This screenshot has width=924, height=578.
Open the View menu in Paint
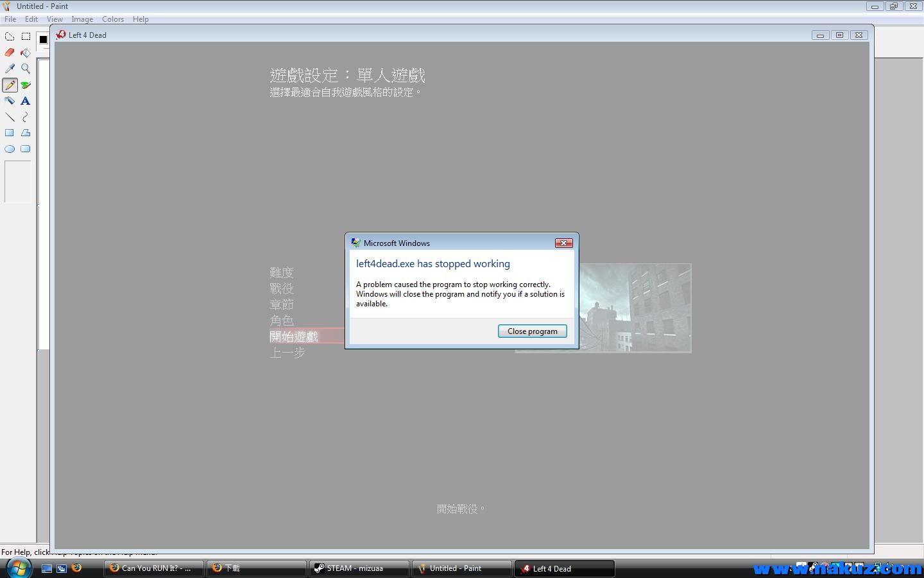(x=55, y=19)
